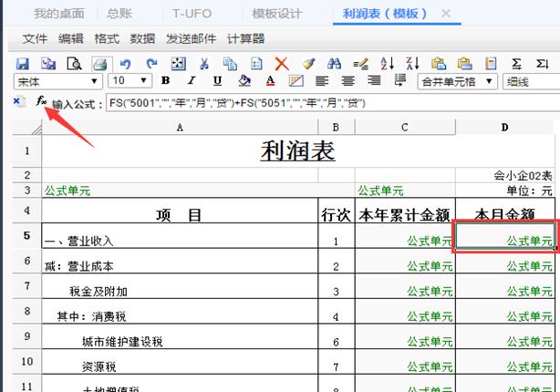Click the fx insert function icon
This screenshot has height=392, width=560.
pos(40,101)
